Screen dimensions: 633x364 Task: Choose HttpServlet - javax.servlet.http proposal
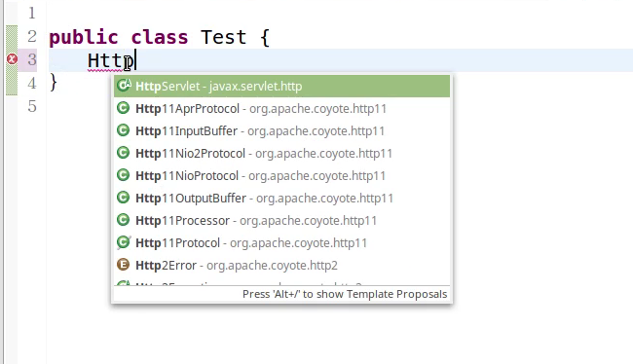tap(281, 86)
